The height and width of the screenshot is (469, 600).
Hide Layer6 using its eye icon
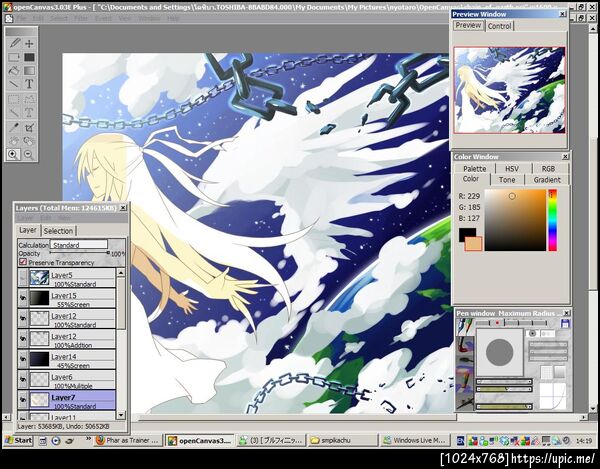coord(23,379)
